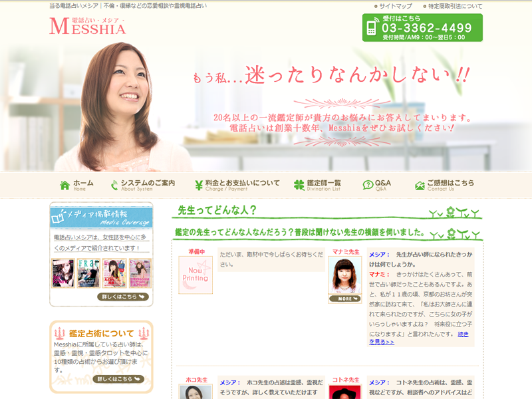Viewport: 532px width, 399px height.
Task: Open the 特定商取引法について link
Action: [455, 6]
